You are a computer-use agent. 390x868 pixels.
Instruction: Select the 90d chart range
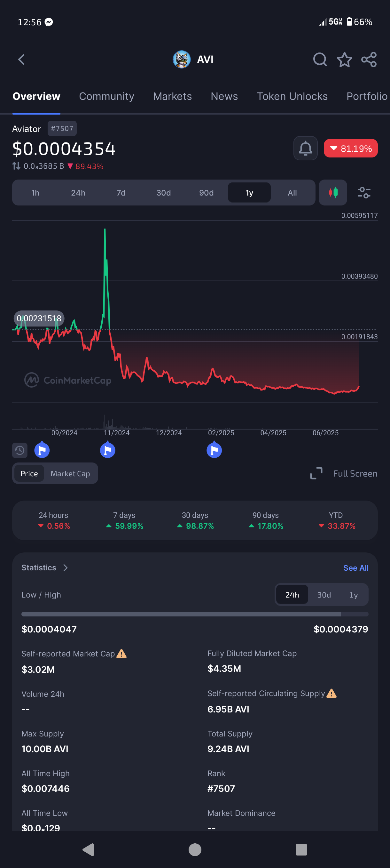(x=206, y=193)
